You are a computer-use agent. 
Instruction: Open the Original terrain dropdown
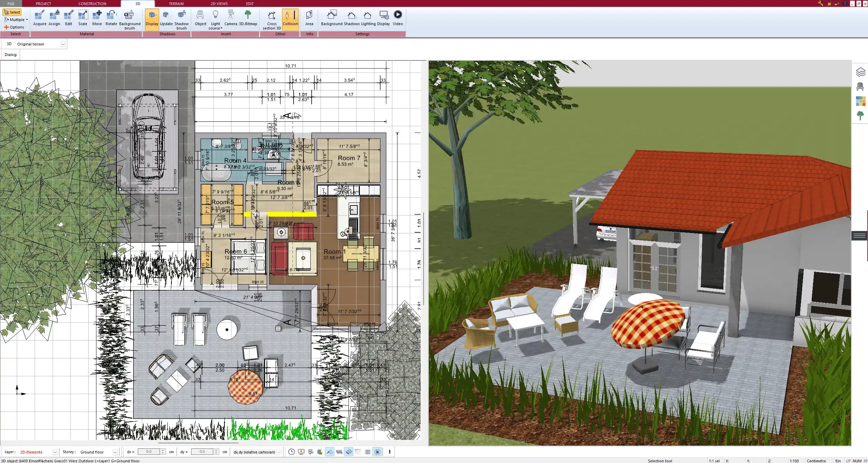point(63,44)
